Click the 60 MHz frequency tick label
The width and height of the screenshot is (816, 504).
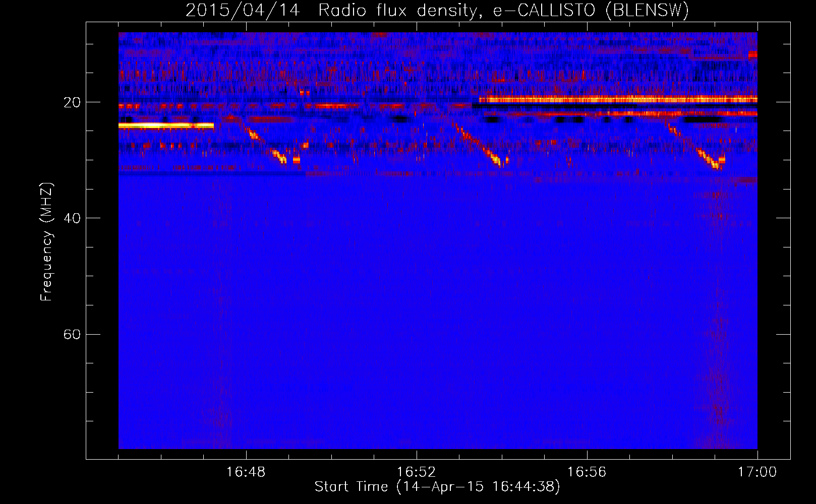click(x=72, y=334)
